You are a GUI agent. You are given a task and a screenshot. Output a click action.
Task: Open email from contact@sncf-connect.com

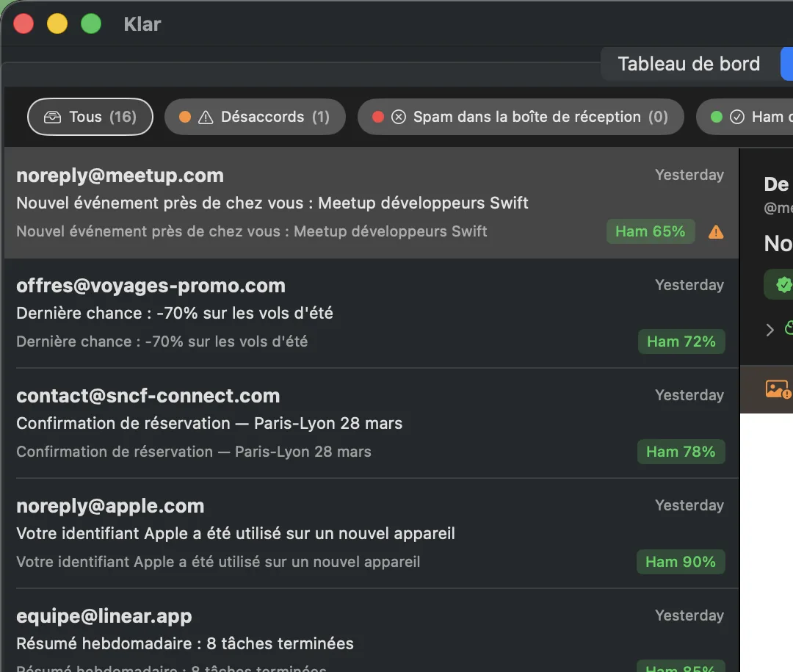(x=372, y=424)
